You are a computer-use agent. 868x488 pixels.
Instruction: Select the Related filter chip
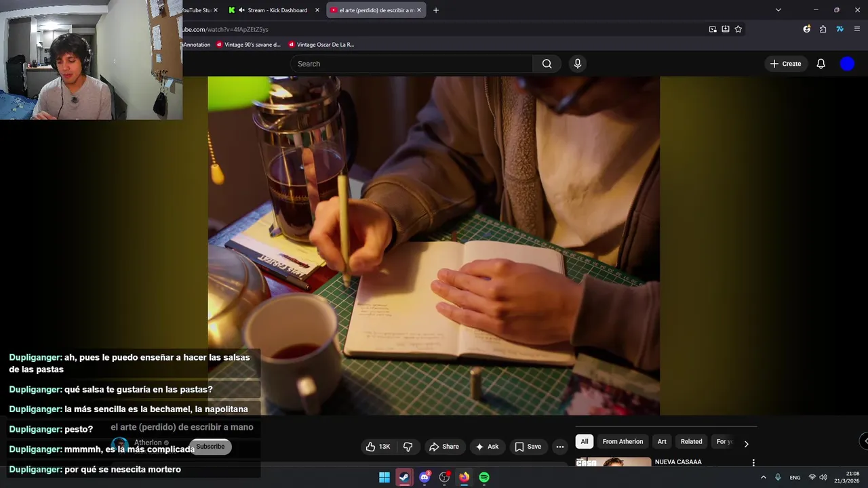tap(691, 441)
